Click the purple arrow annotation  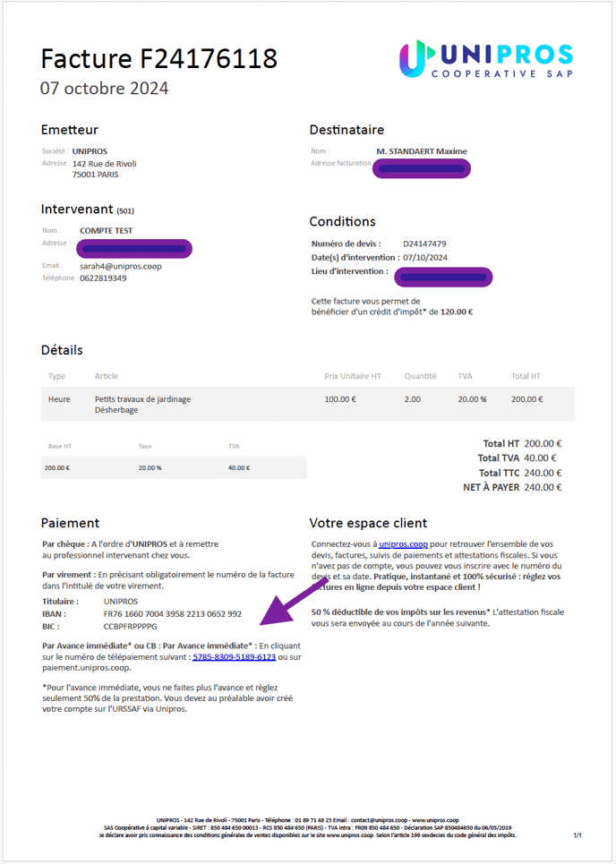pyautogui.click(x=293, y=602)
